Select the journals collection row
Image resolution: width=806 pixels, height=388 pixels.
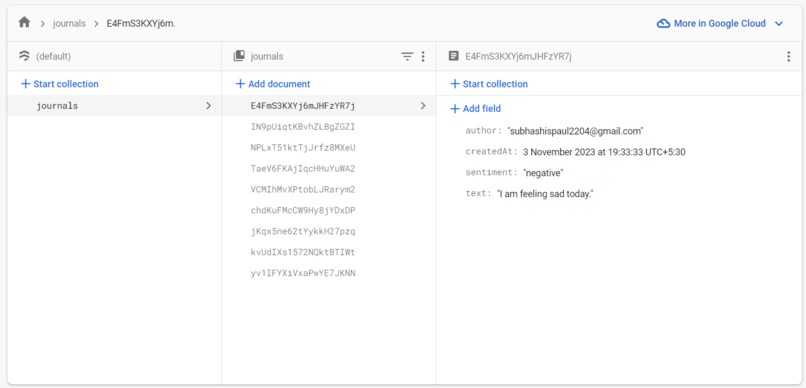(x=115, y=106)
